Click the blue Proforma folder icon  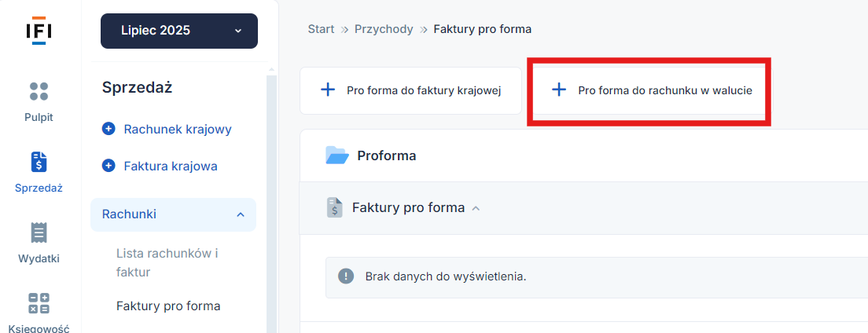point(337,156)
